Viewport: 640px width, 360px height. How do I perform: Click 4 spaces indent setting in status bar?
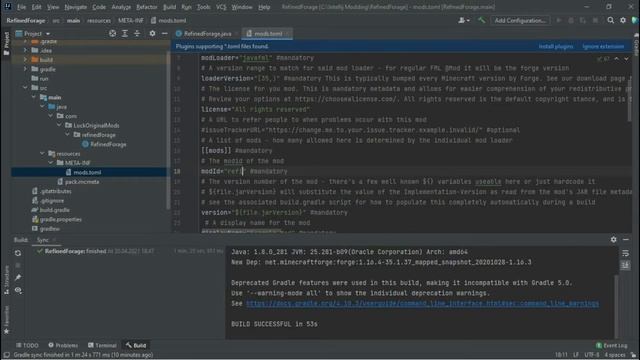[x=614, y=355]
